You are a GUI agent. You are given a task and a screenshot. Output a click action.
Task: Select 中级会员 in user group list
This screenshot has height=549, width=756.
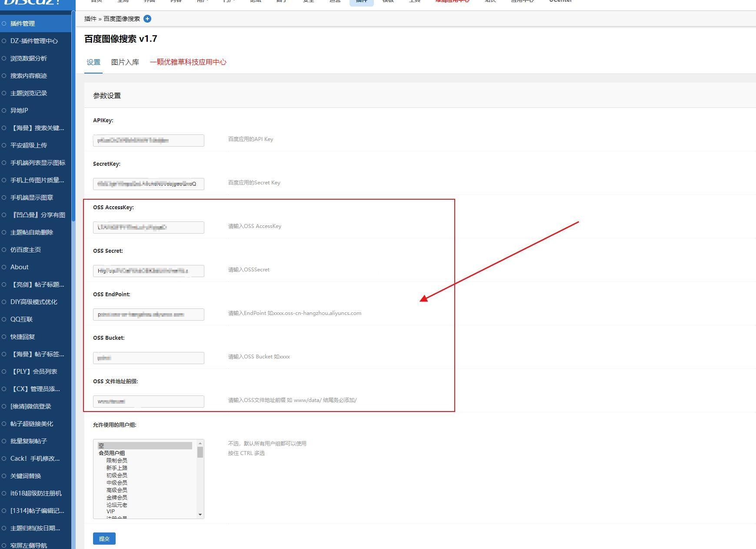(x=117, y=482)
